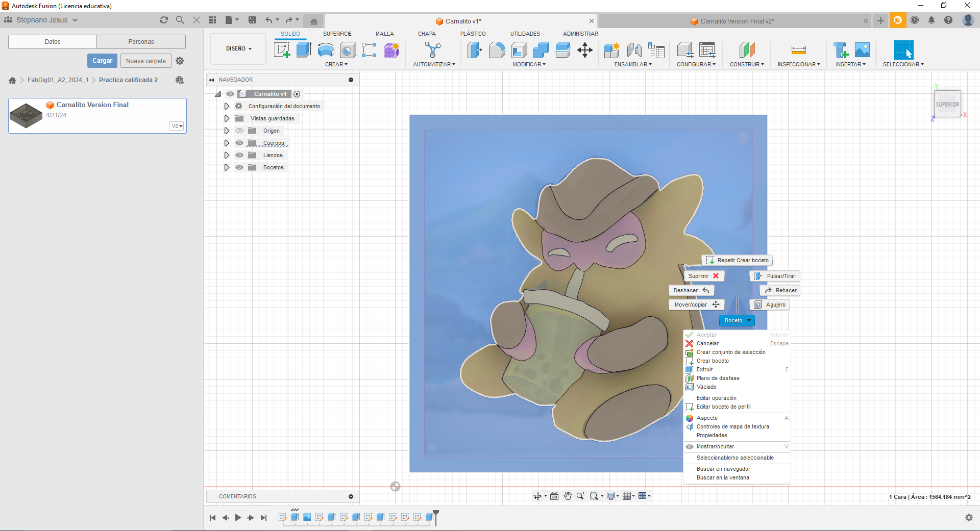Screen dimensions: 980x531
Task: Select the Press Pull modify icon
Action: tap(475, 50)
